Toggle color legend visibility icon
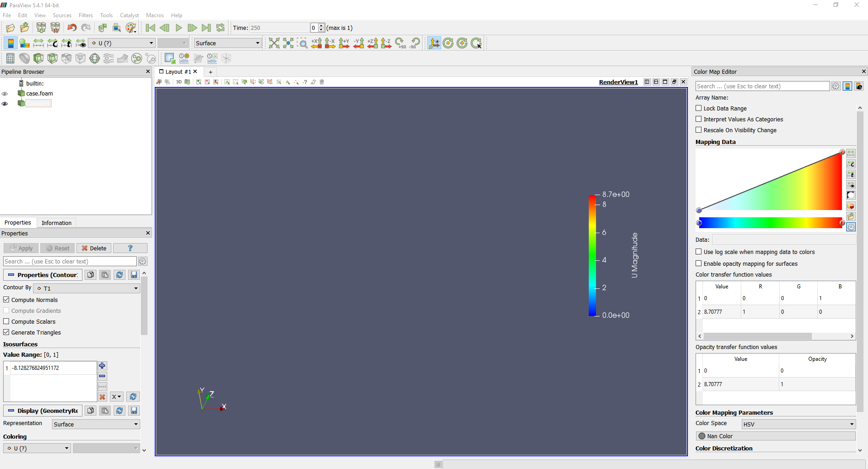The height and width of the screenshot is (469, 868). [10, 43]
